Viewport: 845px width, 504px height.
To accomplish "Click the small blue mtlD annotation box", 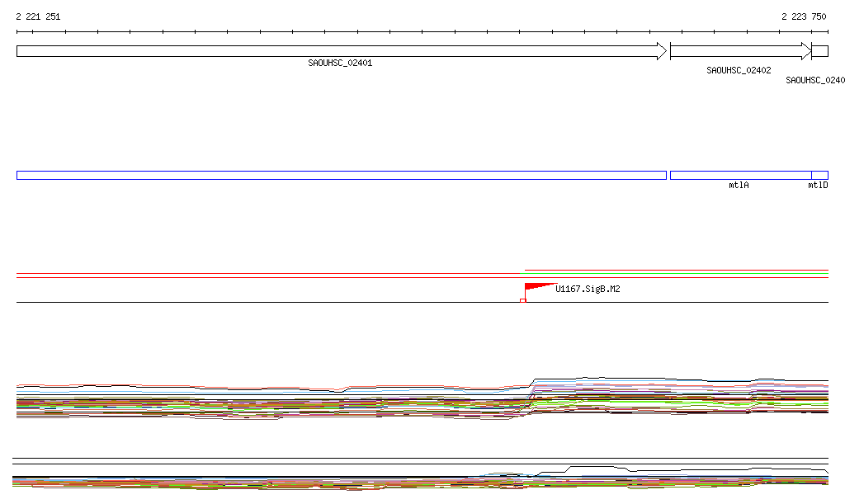I will click(x=819, y=175).
